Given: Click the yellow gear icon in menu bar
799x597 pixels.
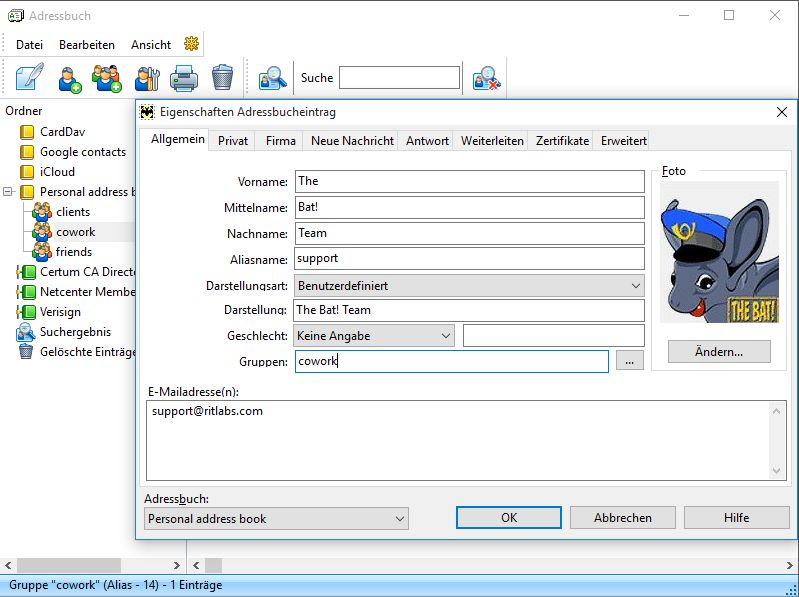Looking at the screenshot, I should (x=191, y=44).
